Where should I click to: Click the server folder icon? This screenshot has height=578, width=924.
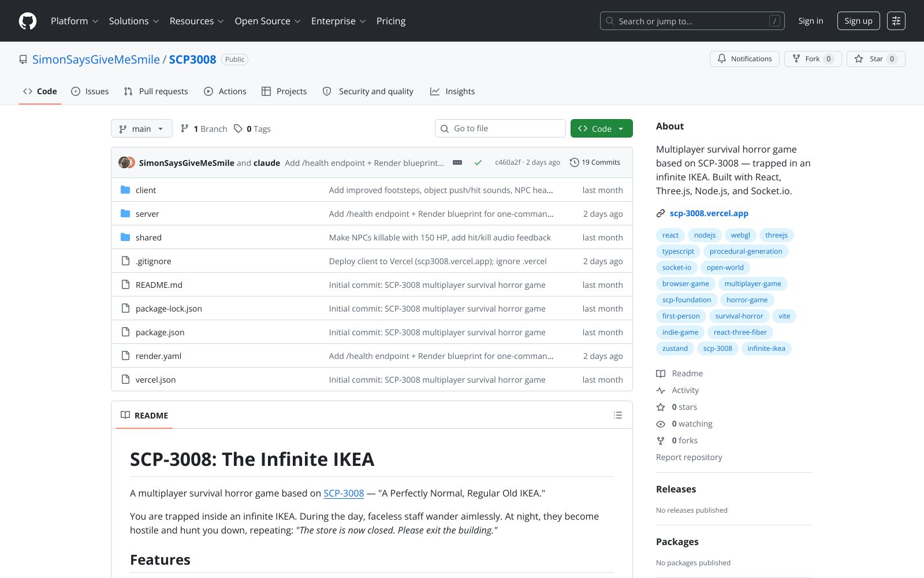coord(125,213)
